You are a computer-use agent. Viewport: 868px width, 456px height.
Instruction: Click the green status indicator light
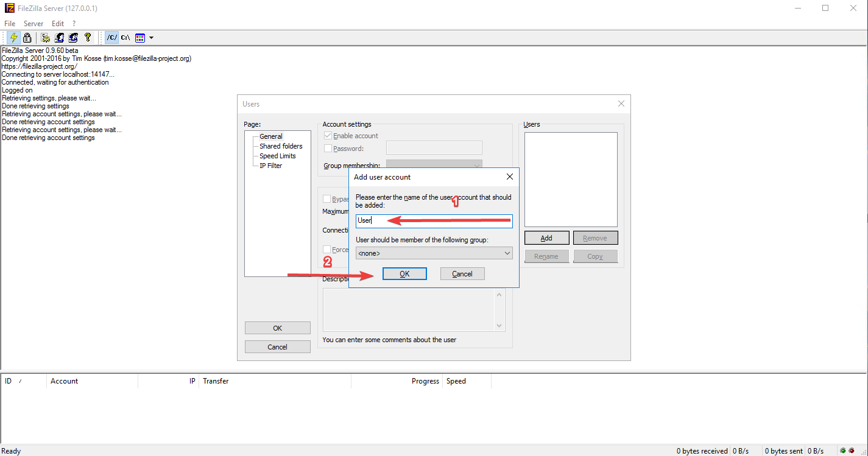pos(843,451)
